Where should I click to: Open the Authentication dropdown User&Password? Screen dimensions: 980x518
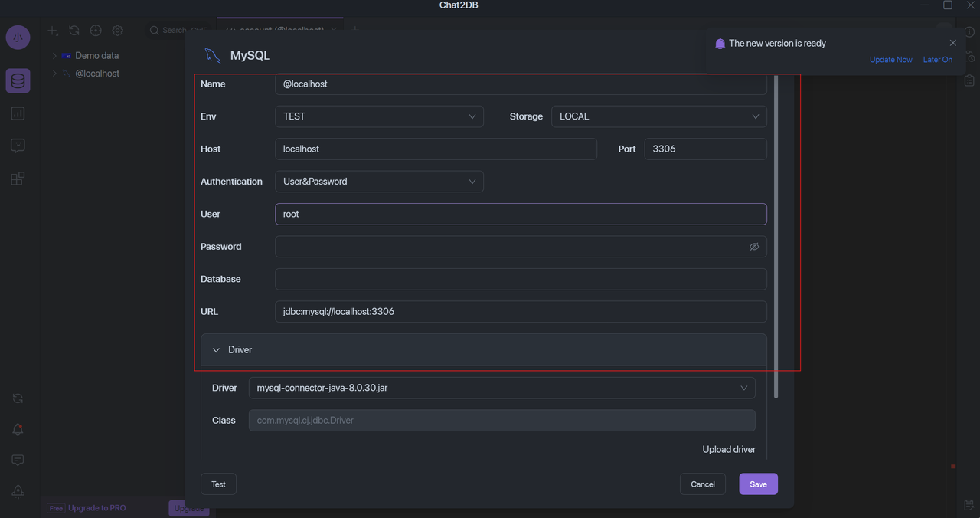coord(379,182)
